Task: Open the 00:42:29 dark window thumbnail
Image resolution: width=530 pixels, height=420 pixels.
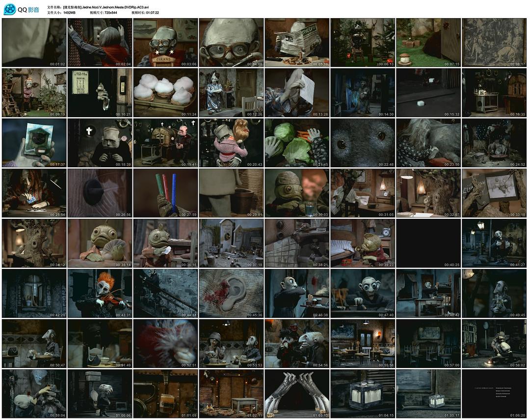Action: [34, 293]
